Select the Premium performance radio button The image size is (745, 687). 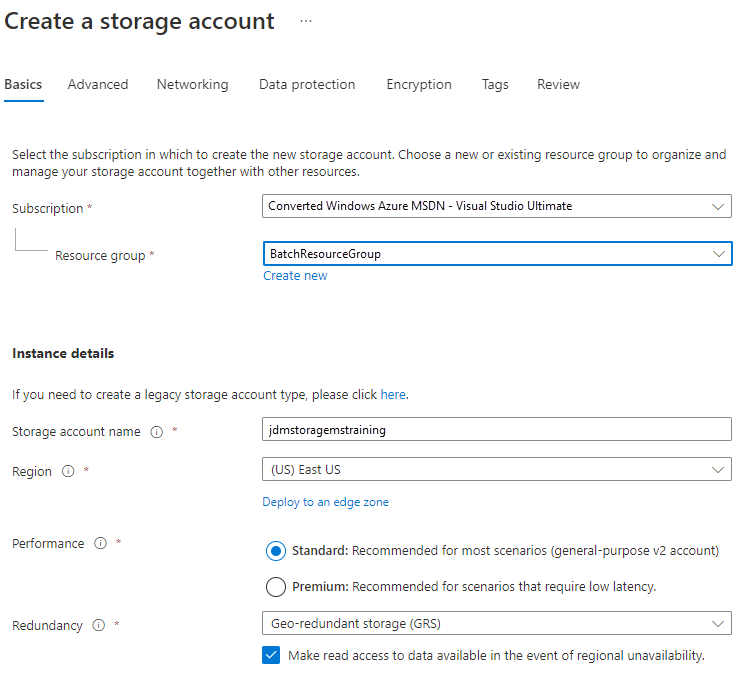(276, 587)
